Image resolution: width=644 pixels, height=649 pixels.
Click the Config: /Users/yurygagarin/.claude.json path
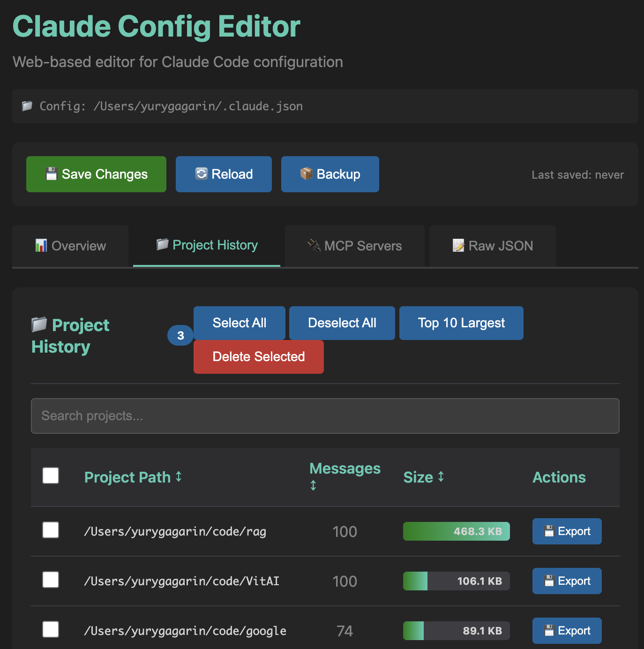[x=171, y=106]
